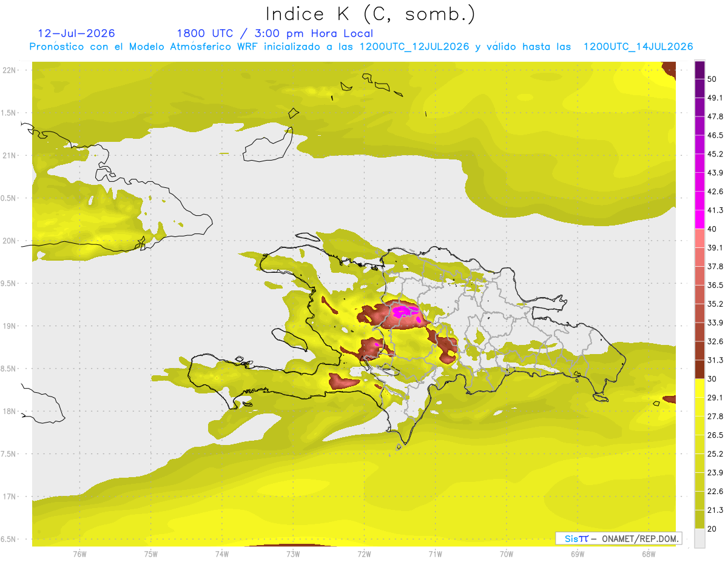728x562 pixels.
Task: Click the legend value "45.2"
Action: [715, 154]
